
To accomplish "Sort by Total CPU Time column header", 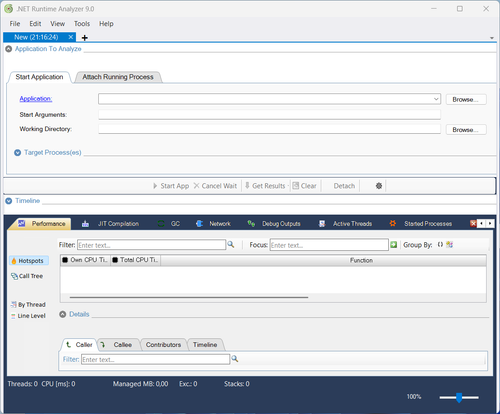I will coord(135,260).
